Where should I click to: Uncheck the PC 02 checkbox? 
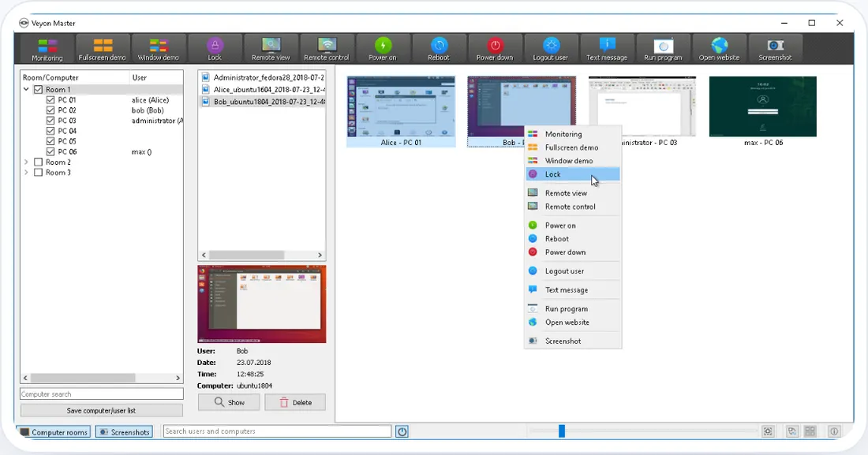point(51,110)
